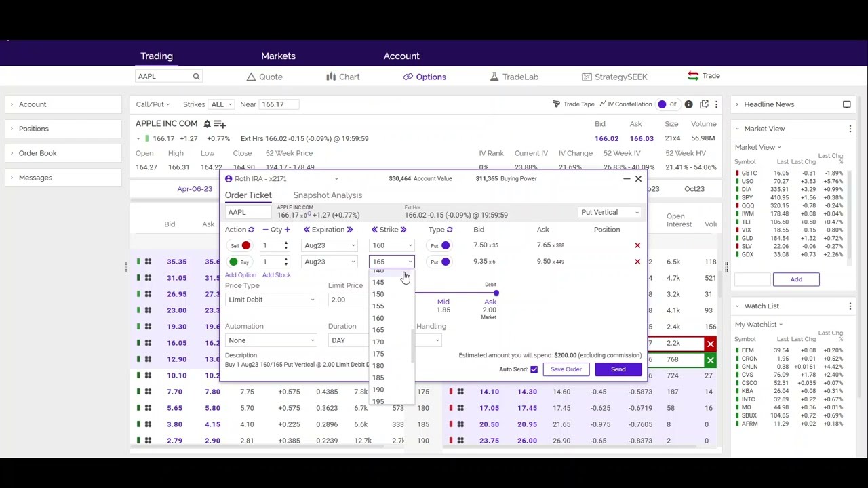
Task: Move strikes up with double-right arrows
Action: point(403,230)
